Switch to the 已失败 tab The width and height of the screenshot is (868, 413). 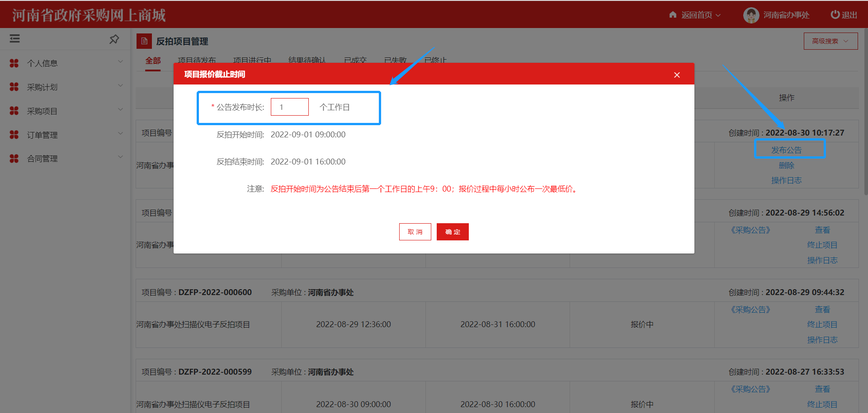(x=395, y=61)
